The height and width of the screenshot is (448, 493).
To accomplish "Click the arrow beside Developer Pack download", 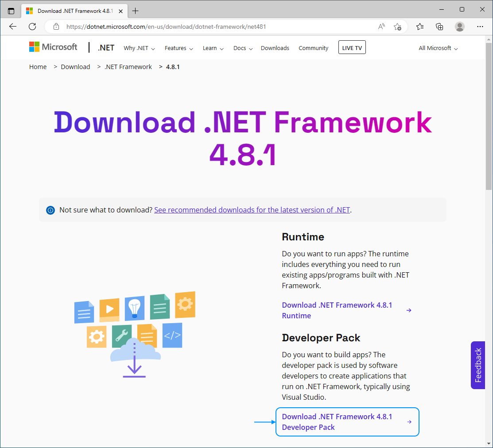I will pyautogui.click(x=409, y=422).
